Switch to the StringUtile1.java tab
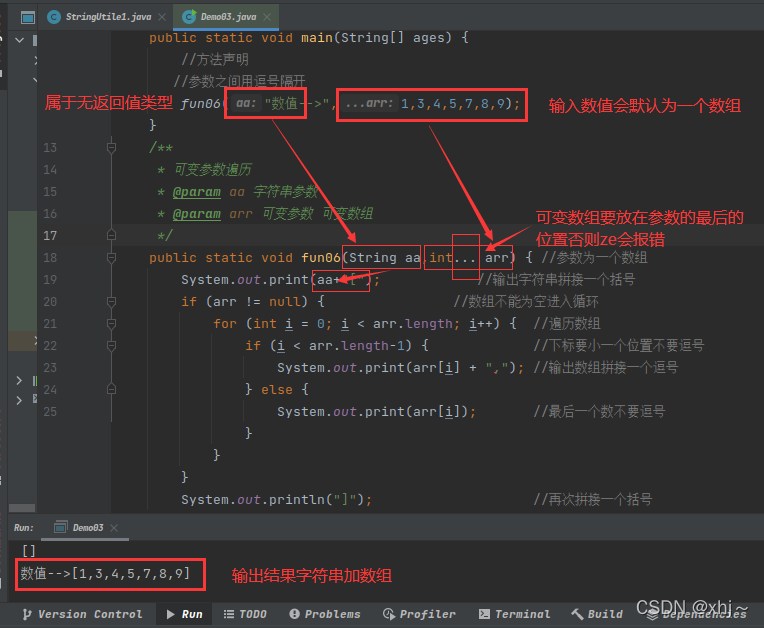Image resolution: width=764 pixels, height=628 pixels. coord(108,17)
